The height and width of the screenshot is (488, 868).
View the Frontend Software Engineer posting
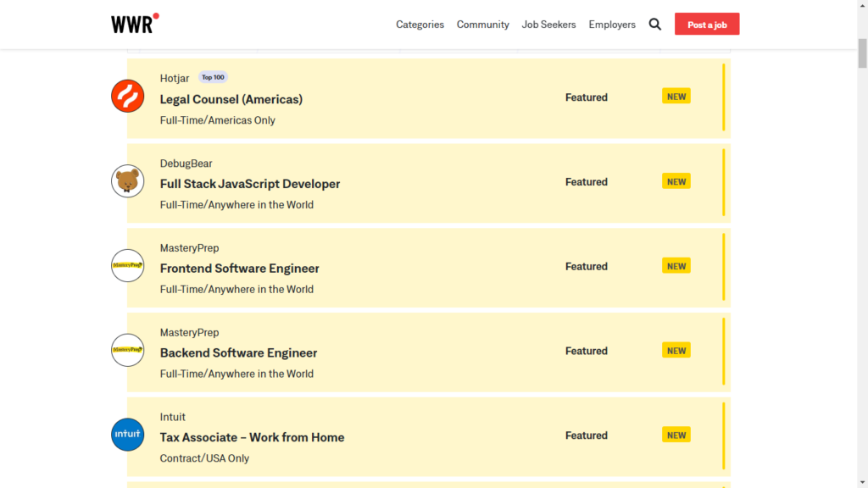[x=239, y=269]
